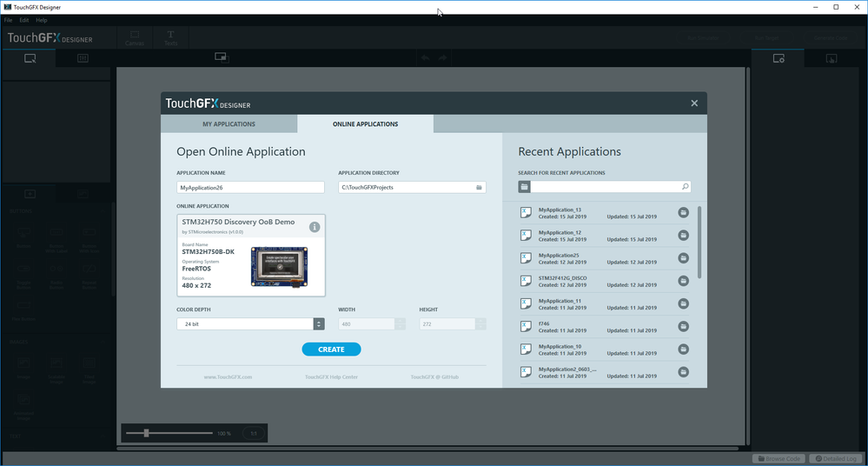
Task: Open the File menu
Action: coord(9,20)
